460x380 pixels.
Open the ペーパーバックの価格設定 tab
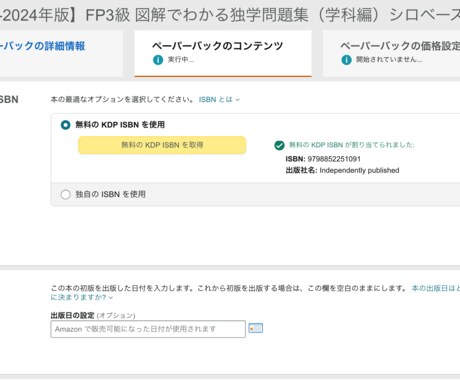(x=392, y=53)
